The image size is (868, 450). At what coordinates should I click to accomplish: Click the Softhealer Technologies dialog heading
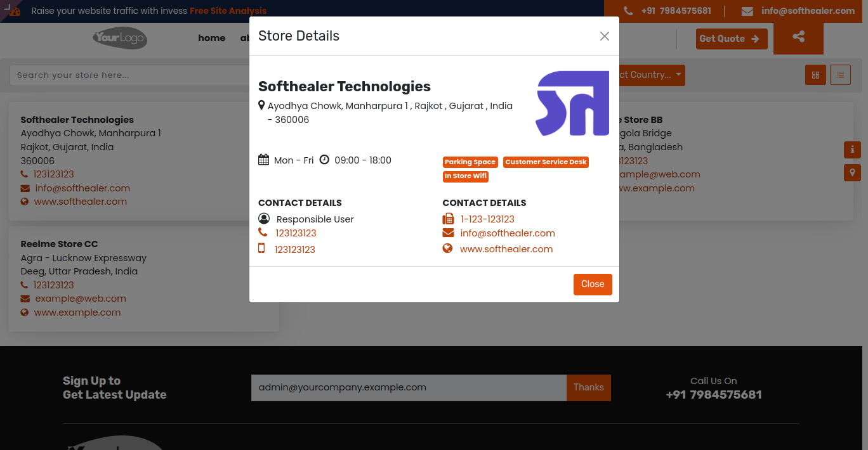click(345, 87)
